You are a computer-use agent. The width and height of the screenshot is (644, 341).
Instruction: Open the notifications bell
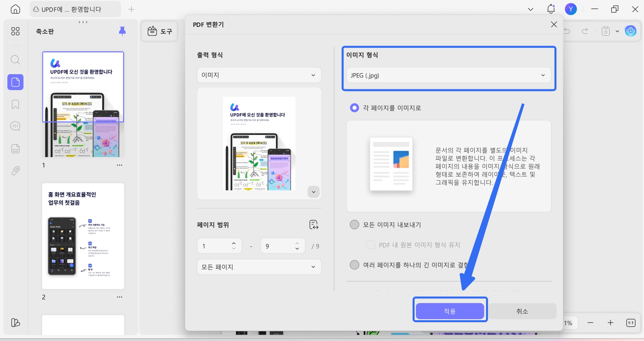point(551,9)
